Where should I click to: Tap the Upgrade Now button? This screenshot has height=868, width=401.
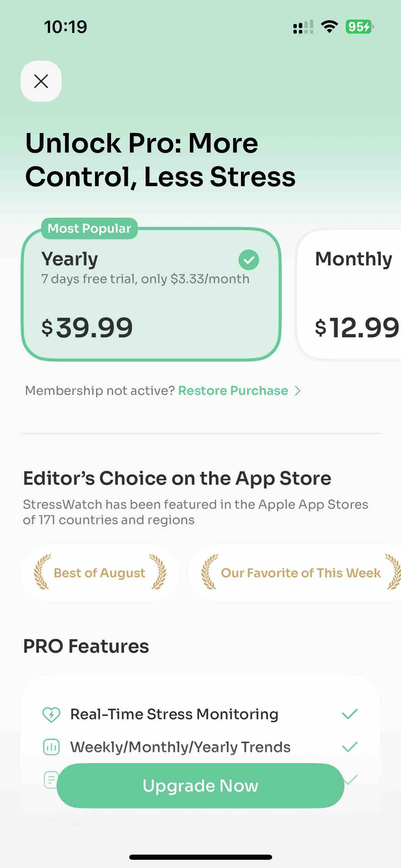[x=200, y=786]
